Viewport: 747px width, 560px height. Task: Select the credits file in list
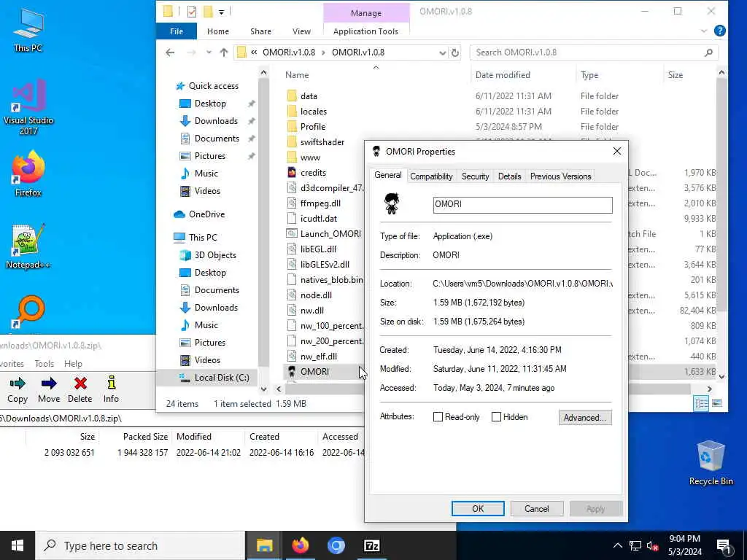point(313,172)
